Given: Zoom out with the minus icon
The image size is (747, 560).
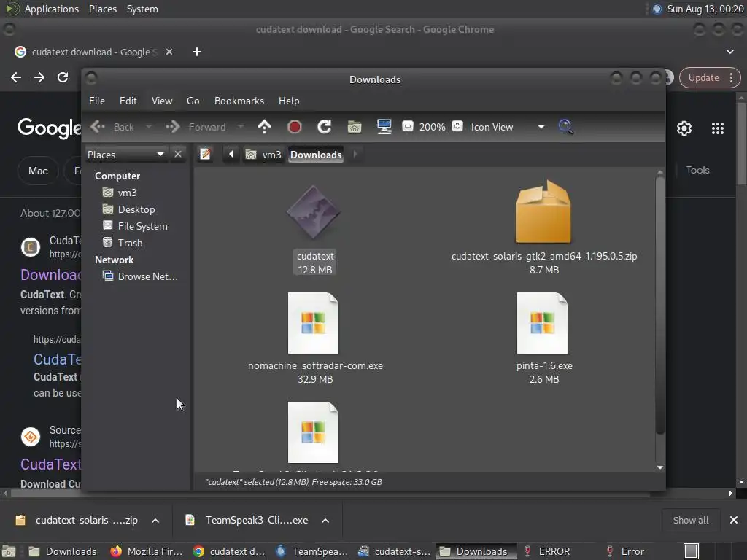Looking at the screenshot, I should [407, 126].
